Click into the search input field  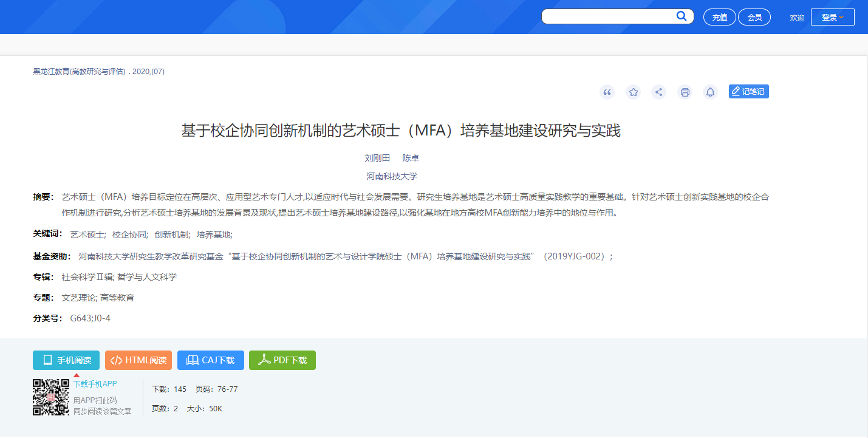pyautogui.click(x=609, y=16)
